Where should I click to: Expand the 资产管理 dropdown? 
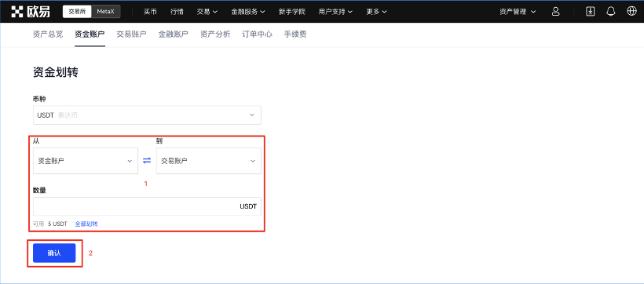[x=518, y=12]
